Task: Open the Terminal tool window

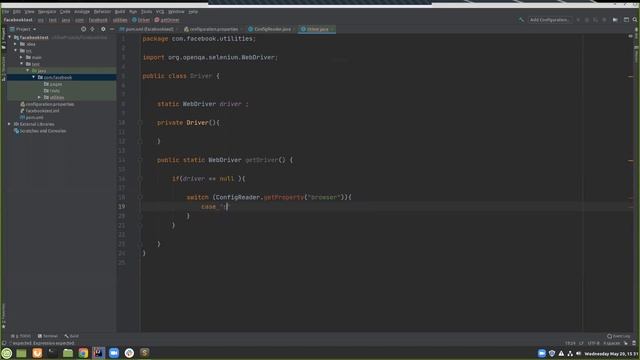Action: (48, 336)
